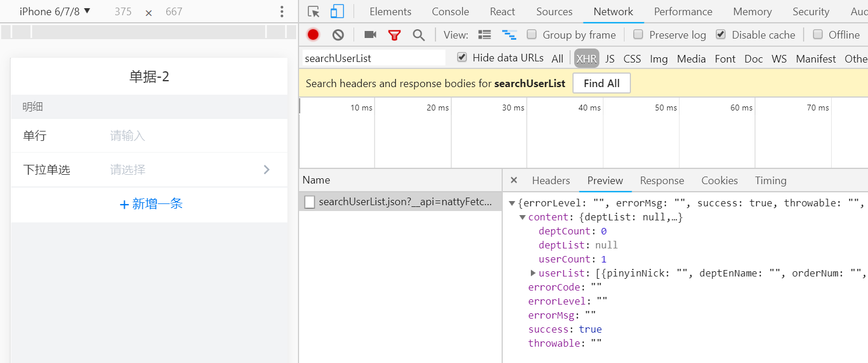Screen dimensions: 868x363
Task: Filter requests by Img type
Action: 658,58
